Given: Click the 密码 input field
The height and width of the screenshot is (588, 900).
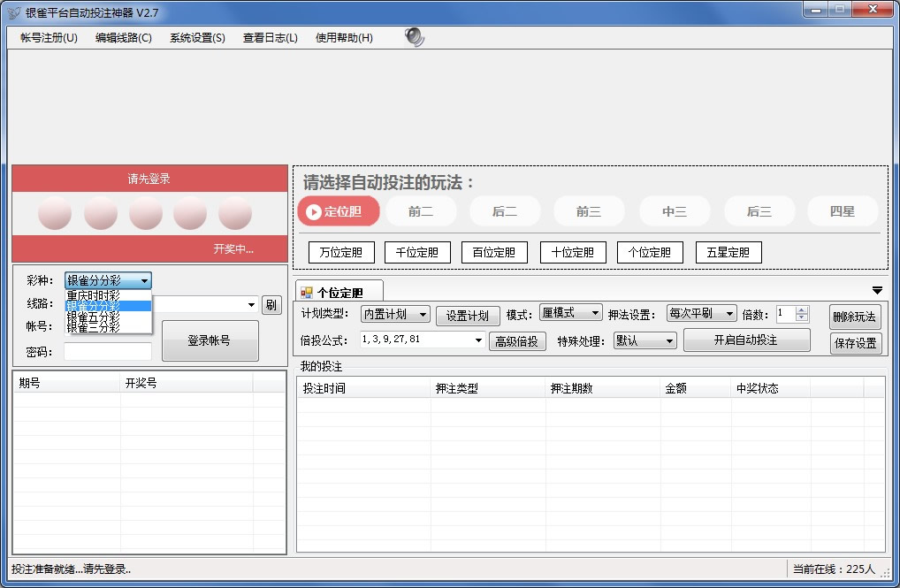Looking at the screenshot, I should pyautogui.click(x=108, y=351).
